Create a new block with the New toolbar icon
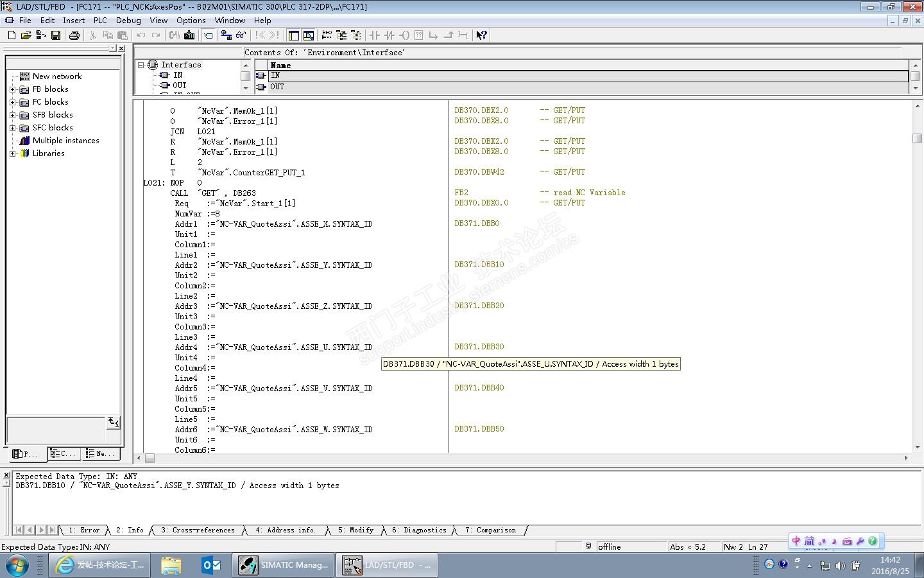Screen dimensions: 924x578 12,35
